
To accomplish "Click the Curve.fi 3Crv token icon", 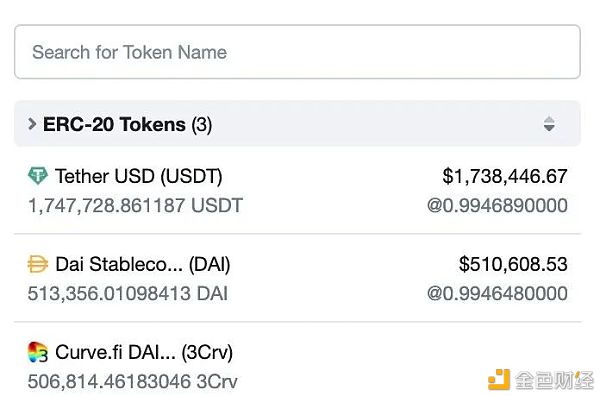I will click(x=38, y=352).
